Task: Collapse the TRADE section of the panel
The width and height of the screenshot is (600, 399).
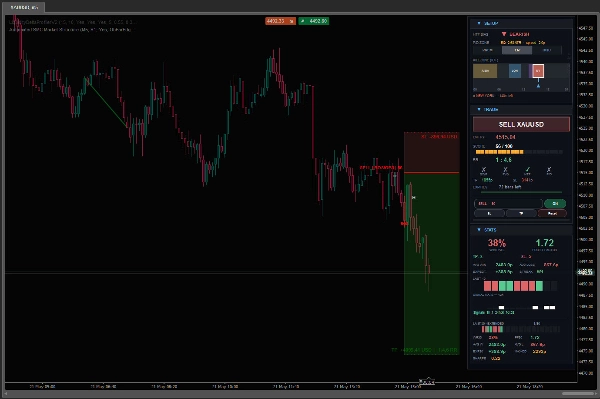Action: (x=479, y=109)
